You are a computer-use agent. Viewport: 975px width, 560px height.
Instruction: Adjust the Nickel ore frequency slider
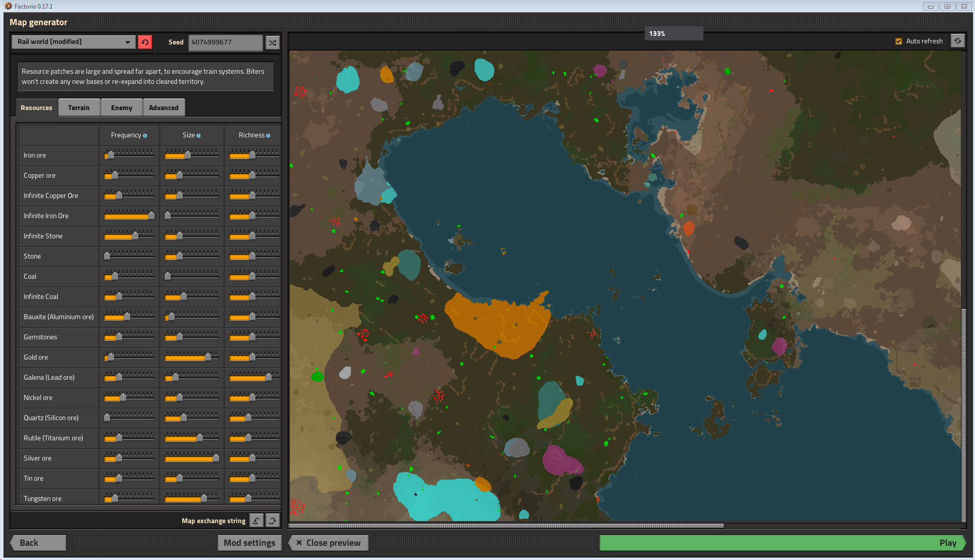(129, 397)
